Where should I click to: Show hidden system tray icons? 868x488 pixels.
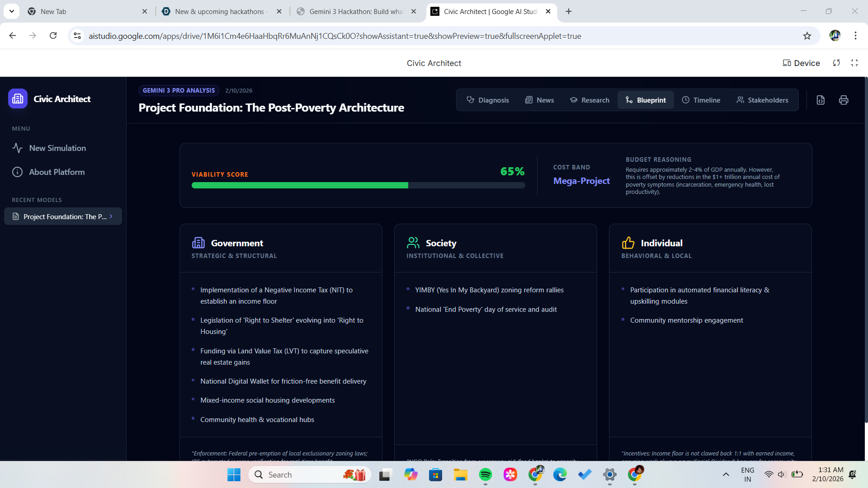pos(726,474)
